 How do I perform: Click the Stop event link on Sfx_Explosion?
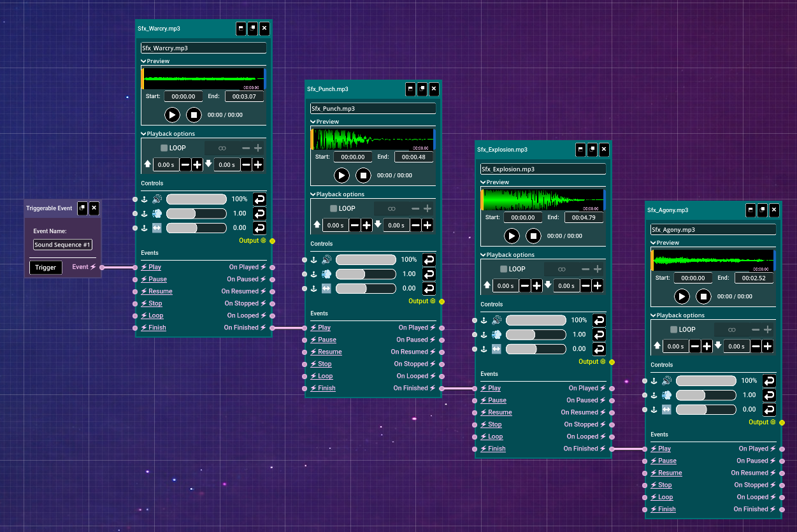(494, 424)
